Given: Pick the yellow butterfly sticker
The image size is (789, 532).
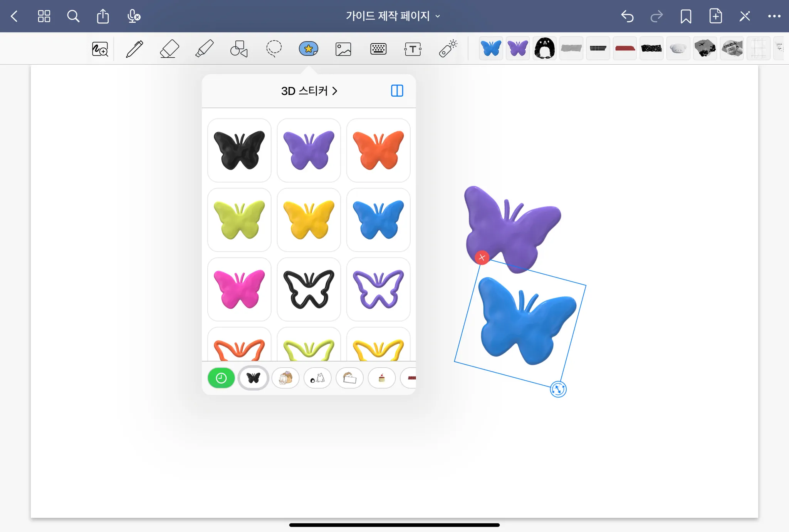Looking at the screenshot, I should pos(309,219).
